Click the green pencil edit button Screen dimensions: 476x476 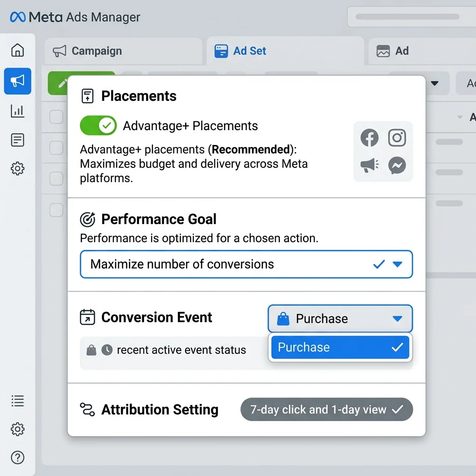point(58,83)
